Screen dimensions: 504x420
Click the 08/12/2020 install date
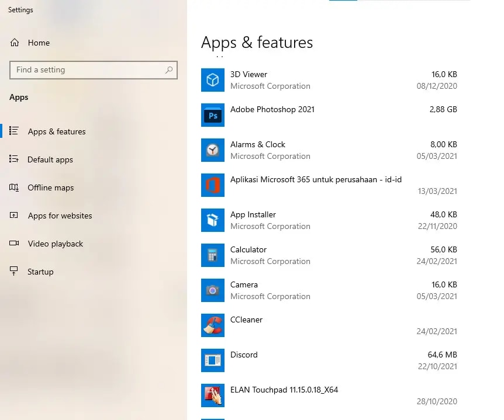click(437, 86)
